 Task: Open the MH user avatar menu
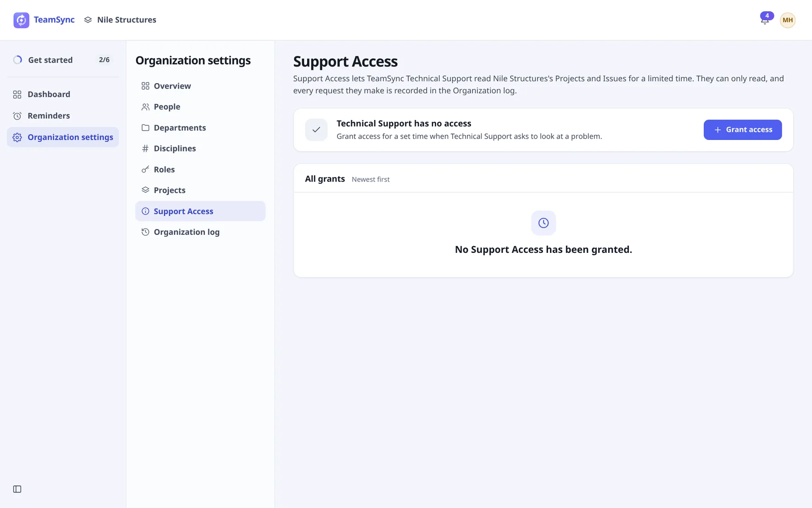pos(788,20)
